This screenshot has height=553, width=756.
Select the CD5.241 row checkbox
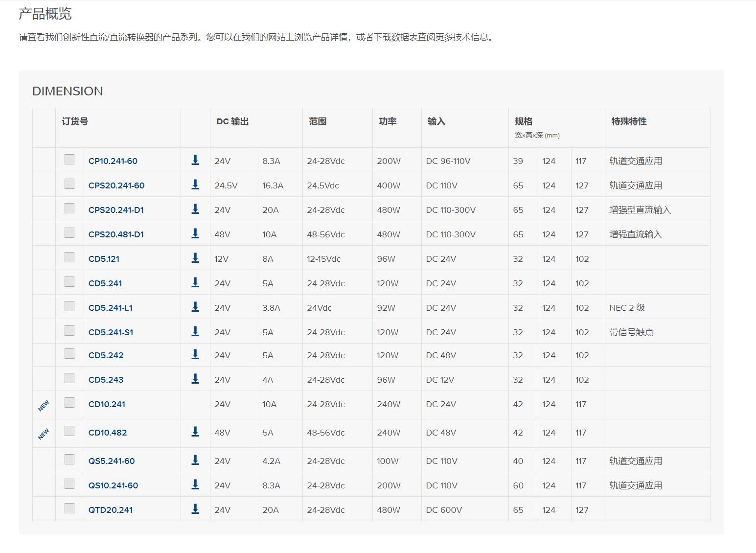[69, 282]
